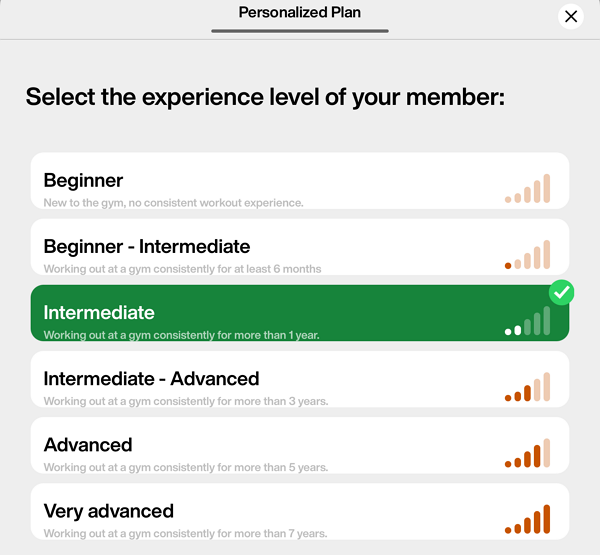The height and width of the screenshot is (555, 600).
Task: Click the Intermediate level bars icon
Action: tap(528, 321)
